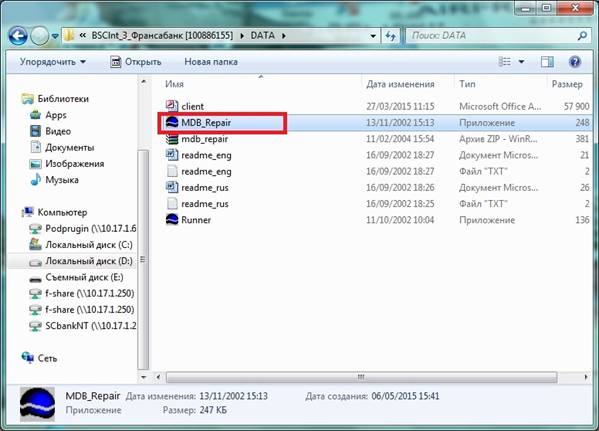This screenshot has width=599, height=431.
Task: Click the refresh button beside address bar
Action: pos(390,36)
